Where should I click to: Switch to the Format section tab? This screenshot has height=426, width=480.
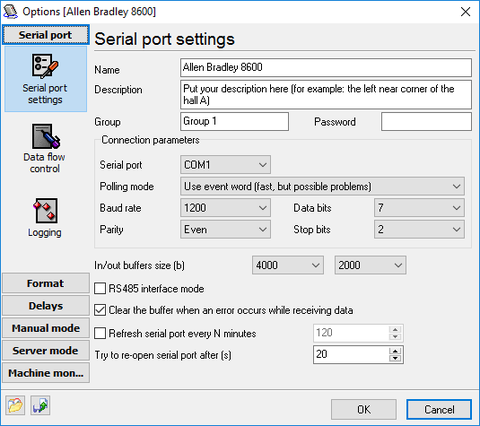[46, 283]
